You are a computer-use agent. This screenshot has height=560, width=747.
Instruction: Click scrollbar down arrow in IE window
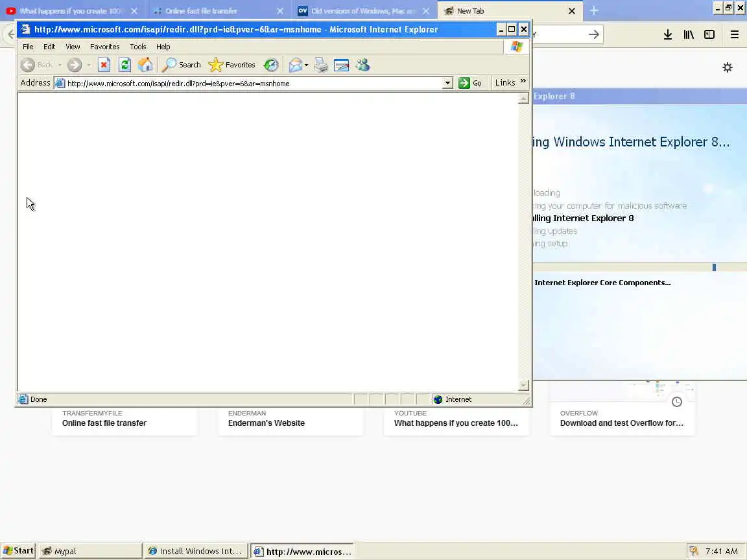(x=523, y=385)
